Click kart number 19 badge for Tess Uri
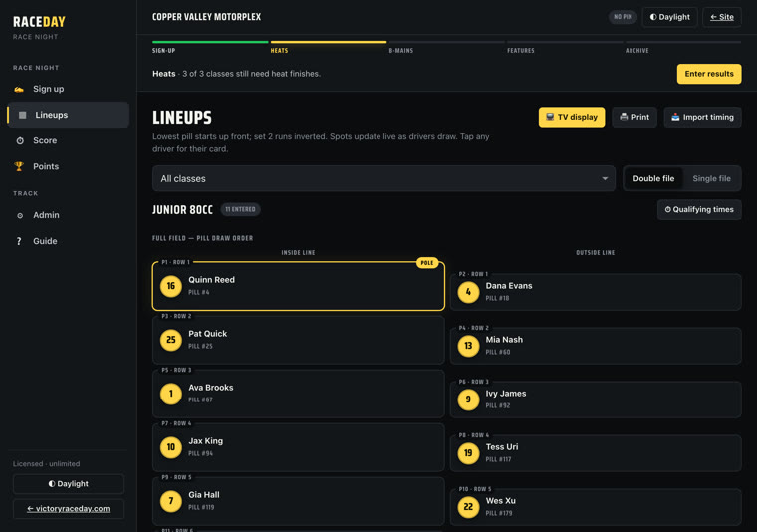 (x=468, y=453)
